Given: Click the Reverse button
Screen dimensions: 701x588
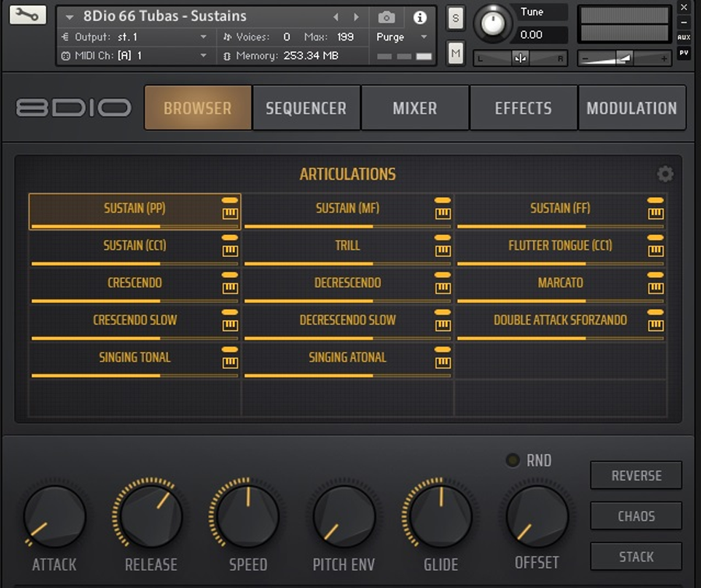Looking at the screenshot, I should (x=636, y=475).
